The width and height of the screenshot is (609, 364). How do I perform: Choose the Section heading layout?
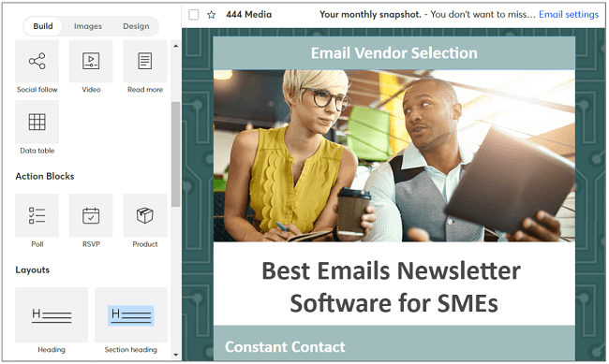coord(131,314)
